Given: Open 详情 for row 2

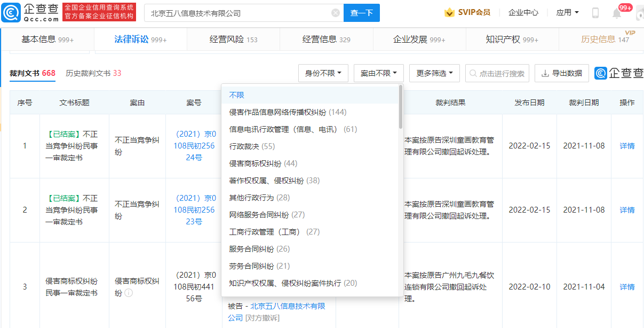Looking at the screenshot, I should click(x=627, y=210).
